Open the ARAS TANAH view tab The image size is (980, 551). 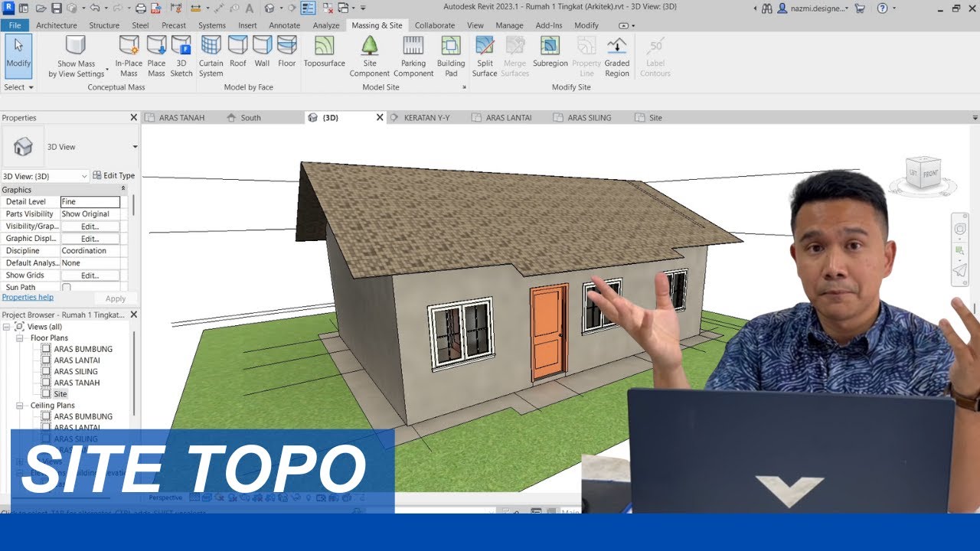[x=181, y=118]
